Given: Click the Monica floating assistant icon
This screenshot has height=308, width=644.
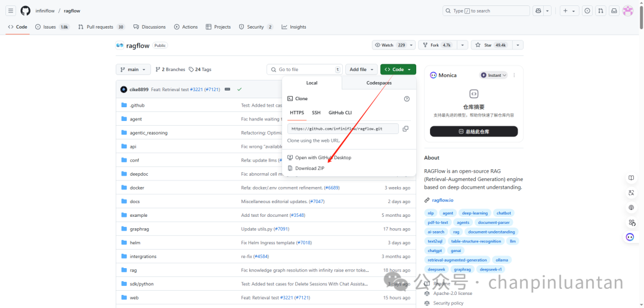Looking at the screenshot, I should [630, 237].
